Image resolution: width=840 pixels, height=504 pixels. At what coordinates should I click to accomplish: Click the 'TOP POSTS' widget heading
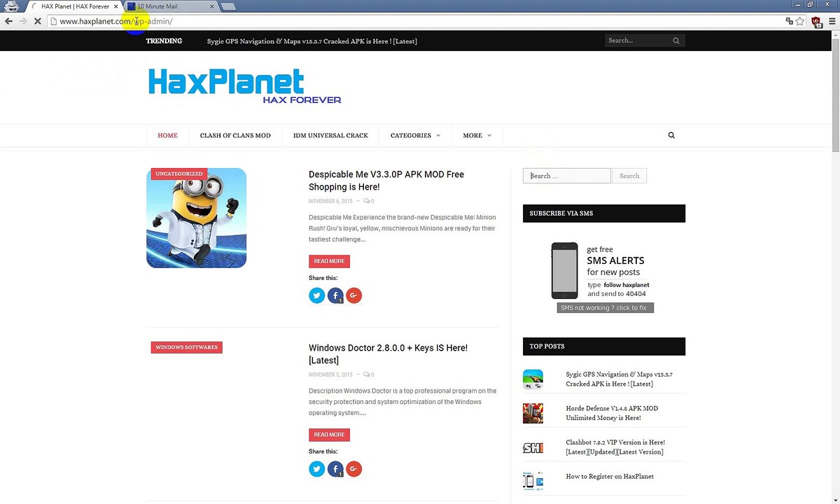pyautogui.click(x=547, y=346)
